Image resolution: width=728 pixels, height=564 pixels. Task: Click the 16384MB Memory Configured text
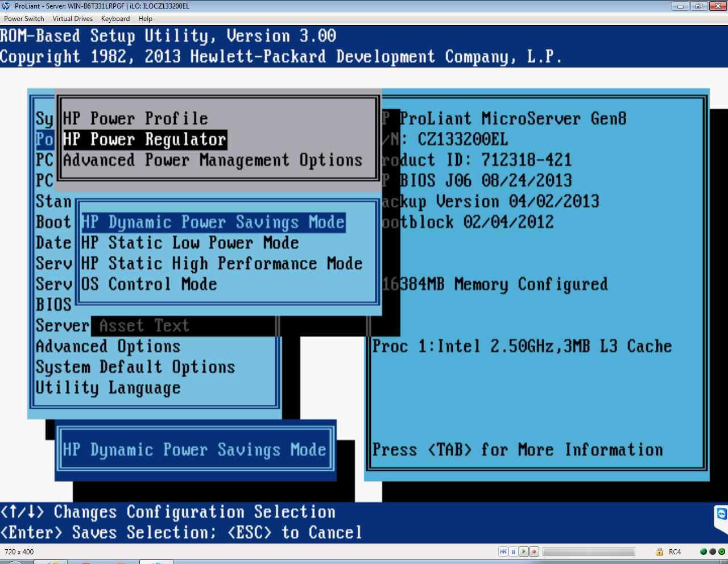tap(495, 284)
